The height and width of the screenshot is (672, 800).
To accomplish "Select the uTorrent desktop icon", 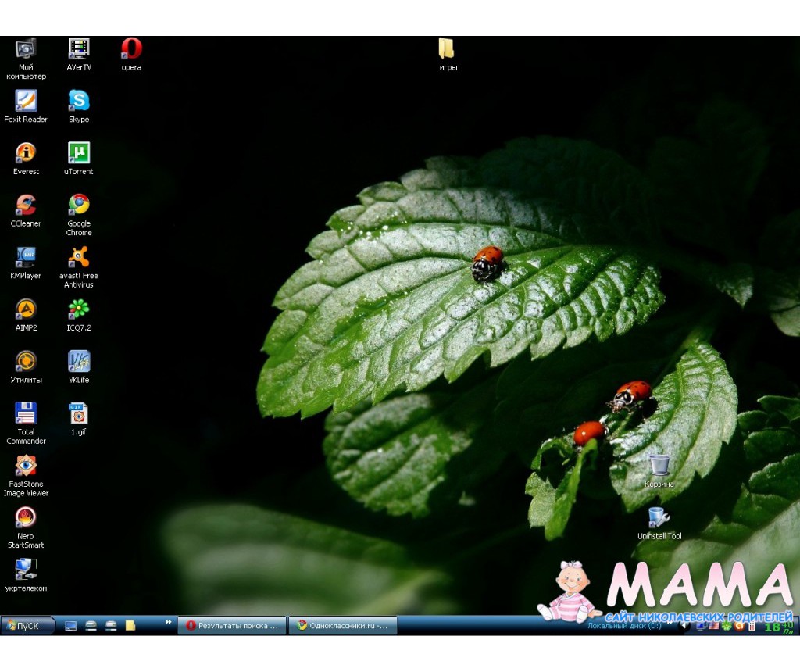I will point(79,153).
